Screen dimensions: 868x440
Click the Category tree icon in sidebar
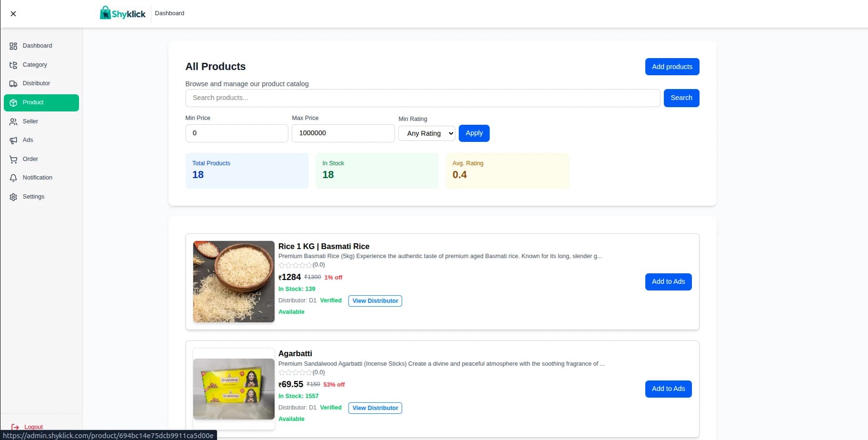coord(13,65)
